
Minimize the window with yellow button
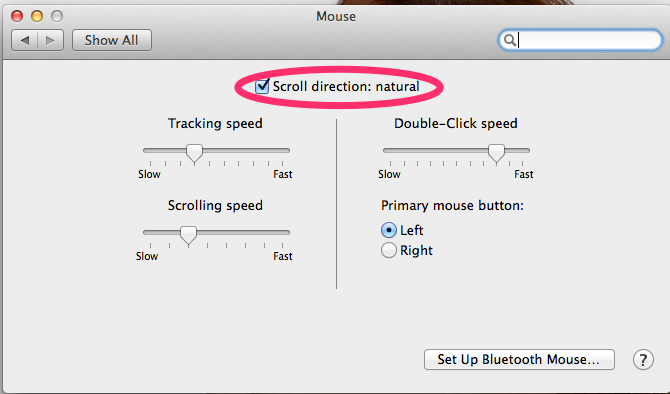pyautogui.click(x=37, y=16)
